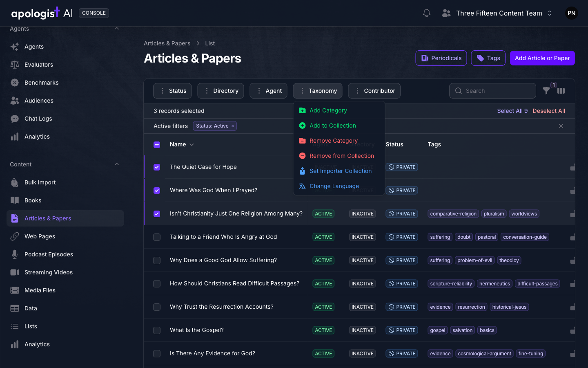Open Data in the sidebar
588x368 pixels.
[x=65, y=308]
